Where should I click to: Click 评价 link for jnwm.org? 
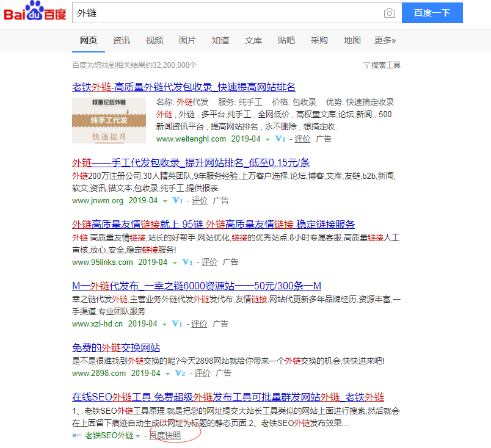(x=200, y=200)
